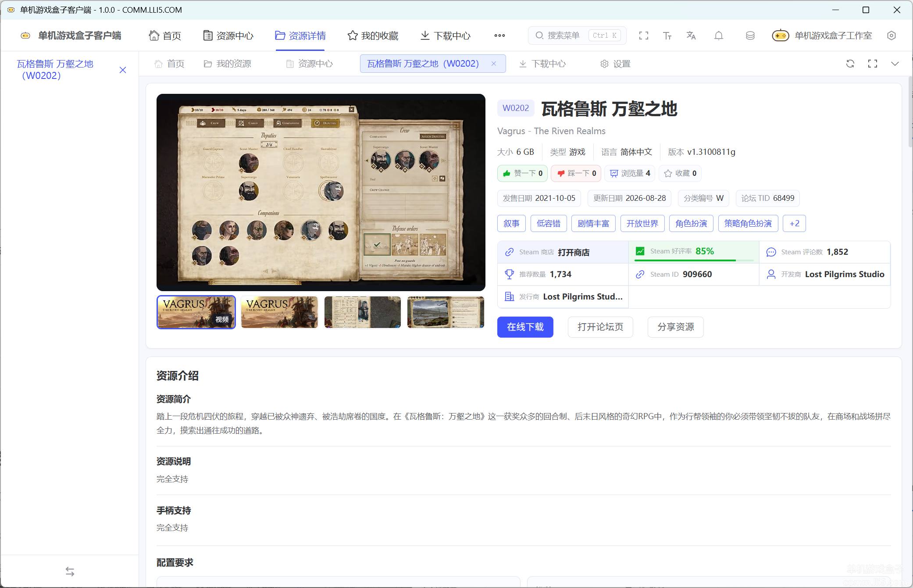
Task: Switch to the 设置 sub-tab
Action: pyautogui.click(x=615, y=64)
